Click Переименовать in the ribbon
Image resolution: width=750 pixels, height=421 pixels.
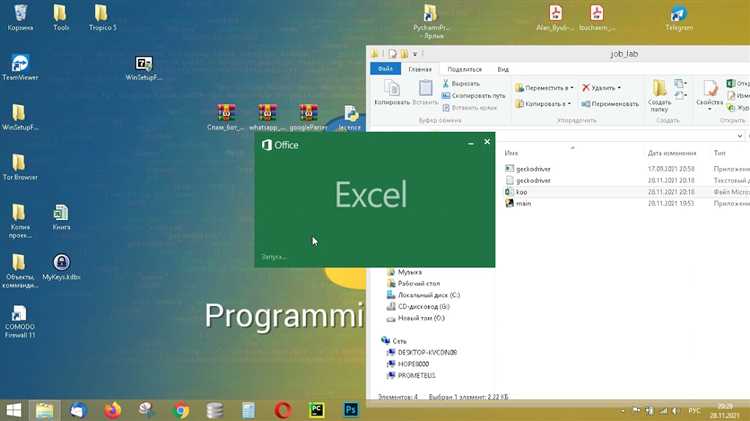click(610, 104)
